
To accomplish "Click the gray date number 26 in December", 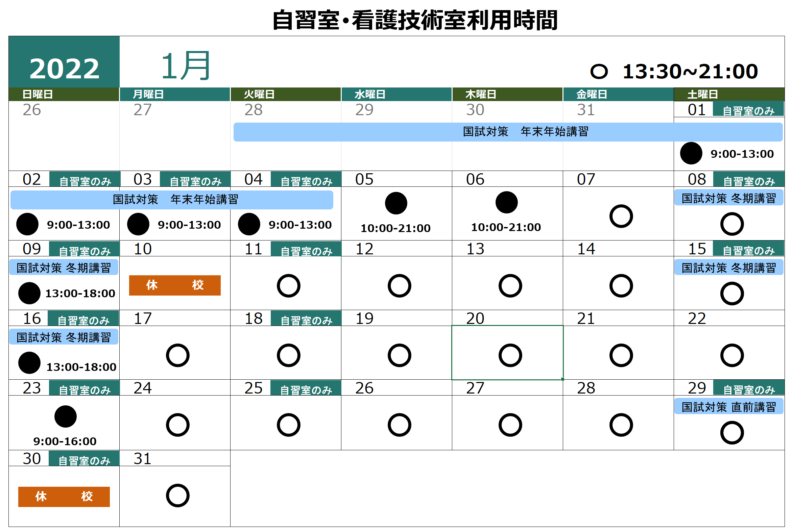I will tap(31, 110).
